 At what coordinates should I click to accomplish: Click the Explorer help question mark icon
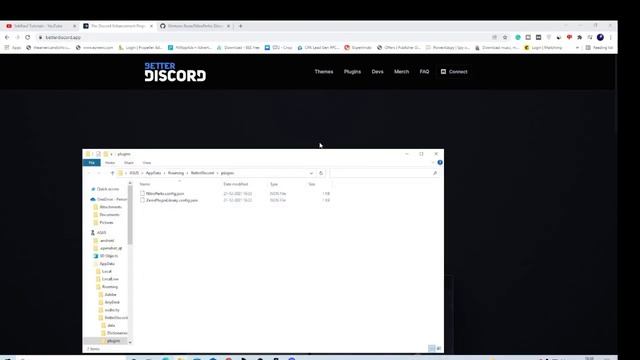coord(440,162)
